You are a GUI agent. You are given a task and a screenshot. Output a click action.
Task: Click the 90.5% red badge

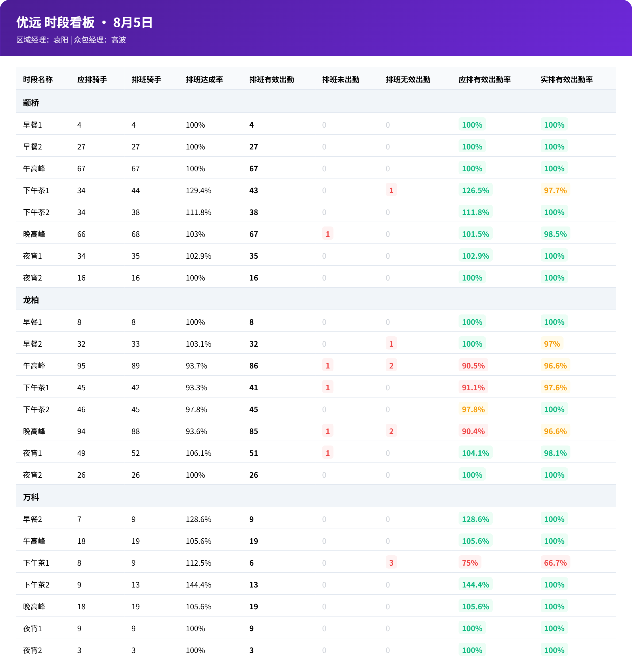coord(473,365)
